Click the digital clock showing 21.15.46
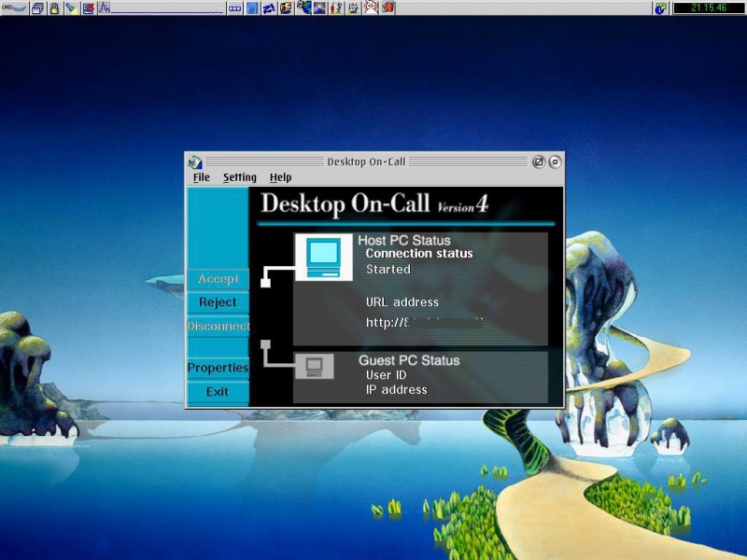Viewport: 747px width, 560px height. coord(708,8)
